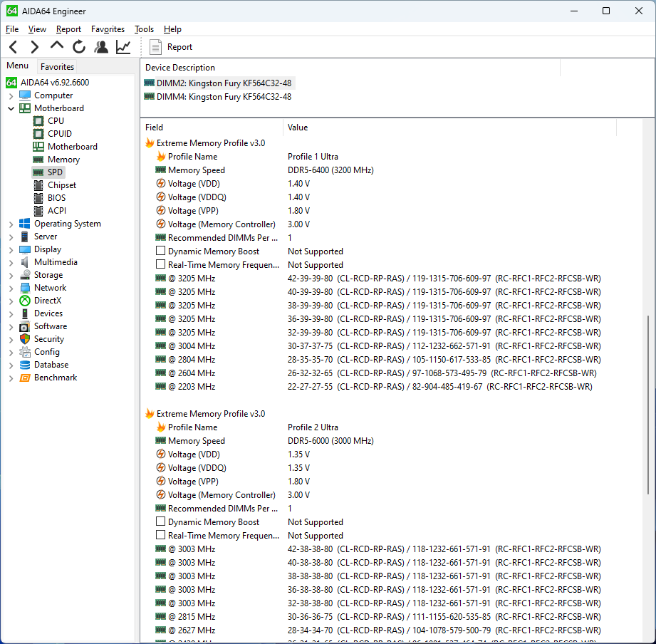Expand the Devices tree node
Screen dimensions: 656x644
pyautogui.click(x=11, y=314)
